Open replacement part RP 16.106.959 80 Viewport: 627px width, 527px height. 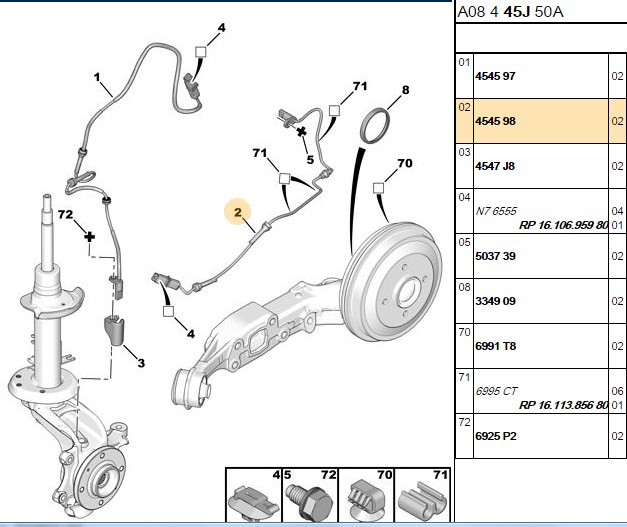point(563,225)
